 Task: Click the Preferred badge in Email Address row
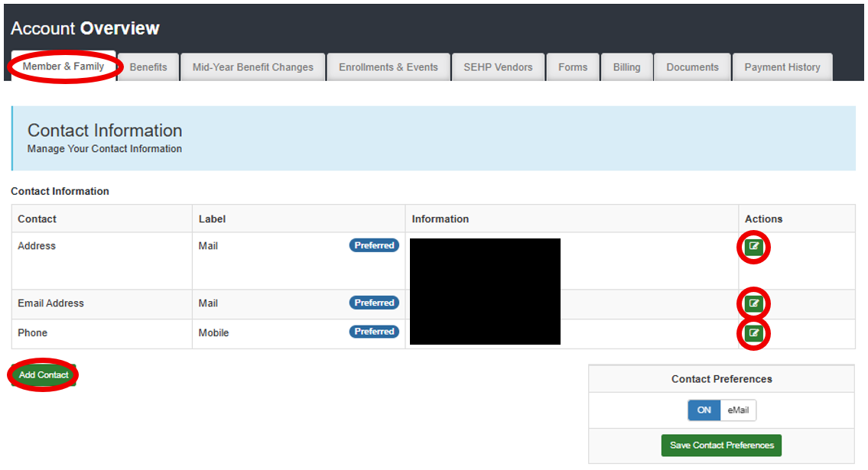[374, 303]
